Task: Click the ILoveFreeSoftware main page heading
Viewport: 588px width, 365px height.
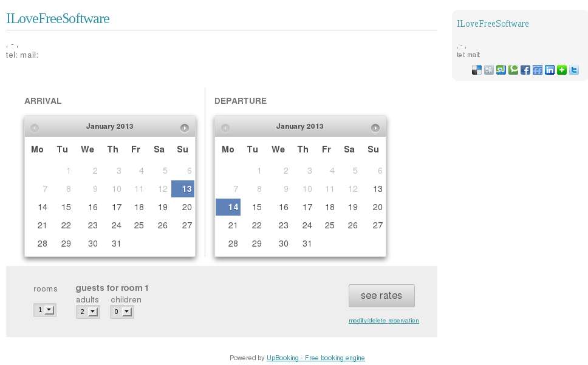Action: click(58, 19)
